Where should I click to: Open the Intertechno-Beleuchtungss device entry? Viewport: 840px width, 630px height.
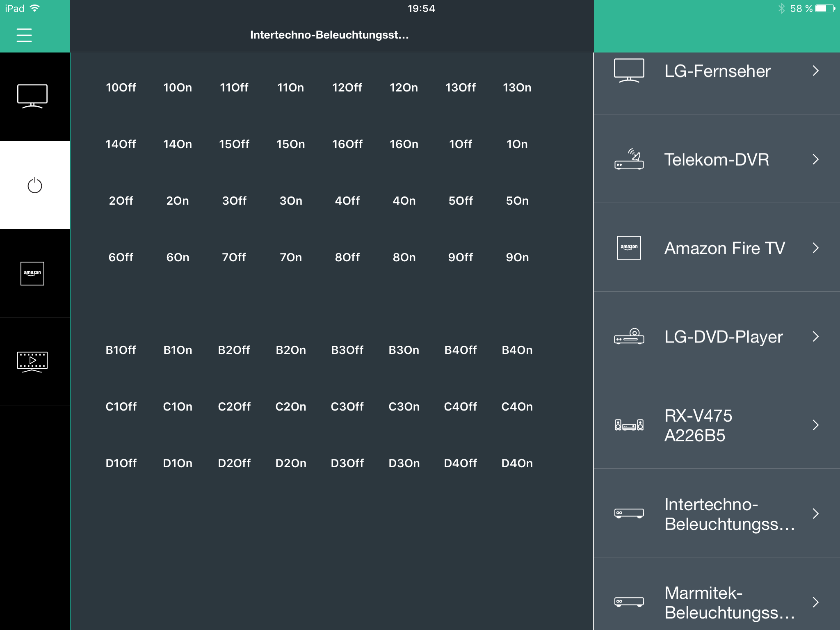tap(716, 514)
